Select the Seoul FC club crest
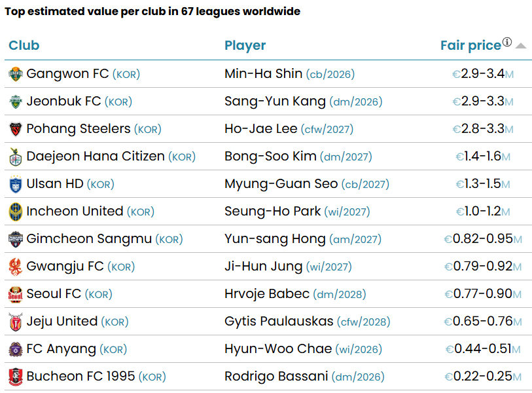Image resolution: width=532 pixels, height=393 pixels. pyautogui.click(x=14, y=294)
